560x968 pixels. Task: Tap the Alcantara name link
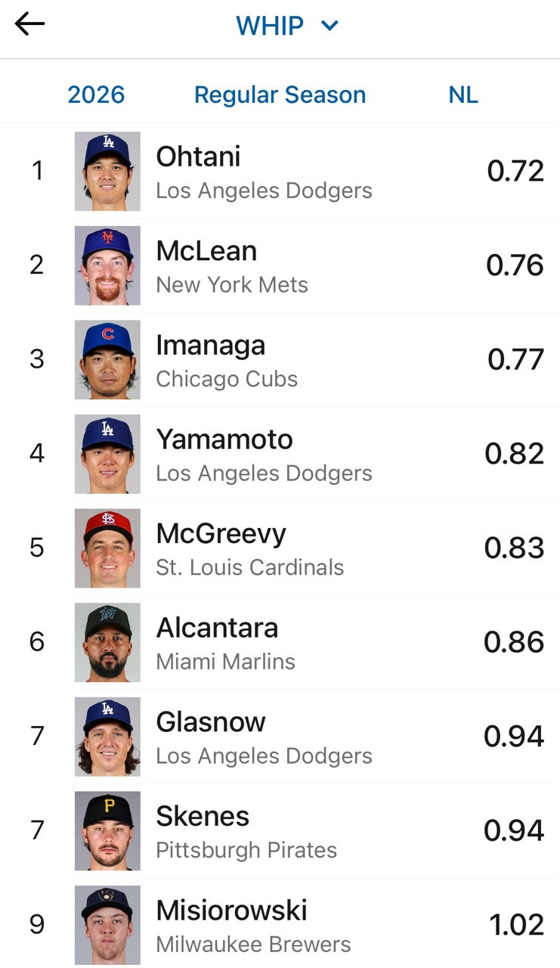pyautogui.click(x=217, y=628)
